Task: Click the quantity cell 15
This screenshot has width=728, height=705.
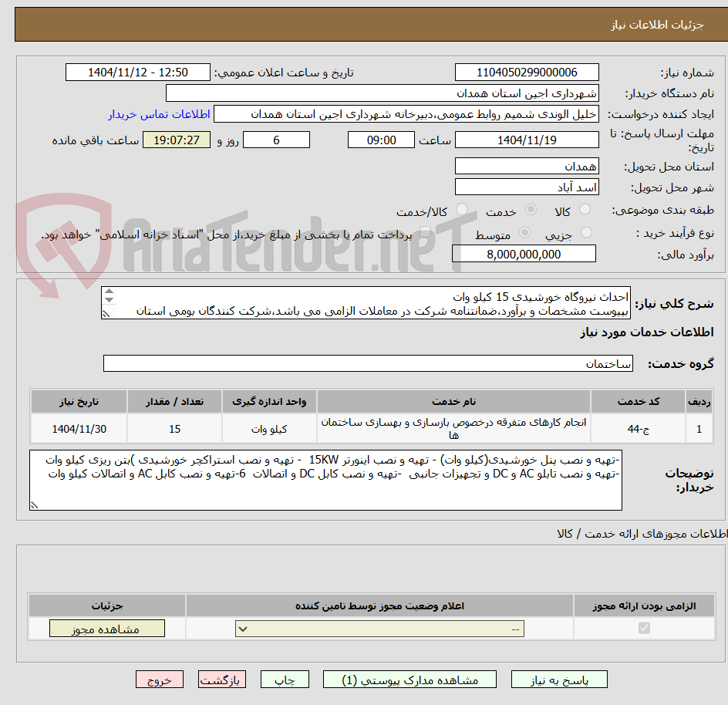Action: (174, 429)
